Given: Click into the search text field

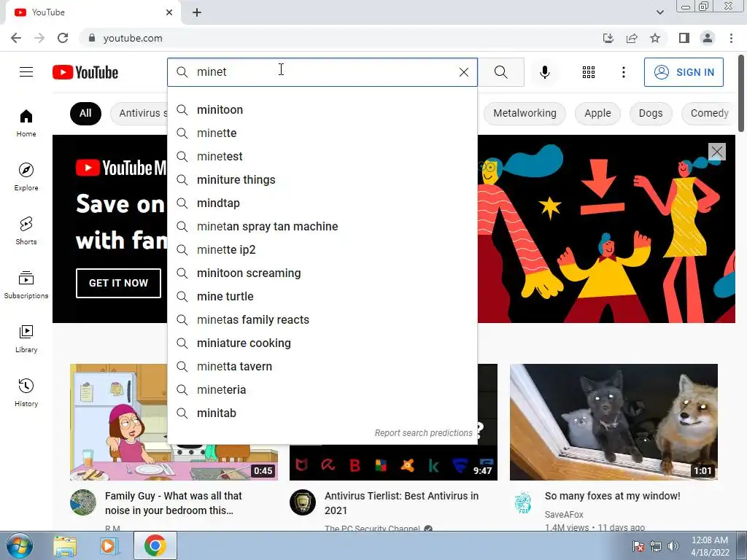Looking at the screenshot, I should [x=324, y=72].
